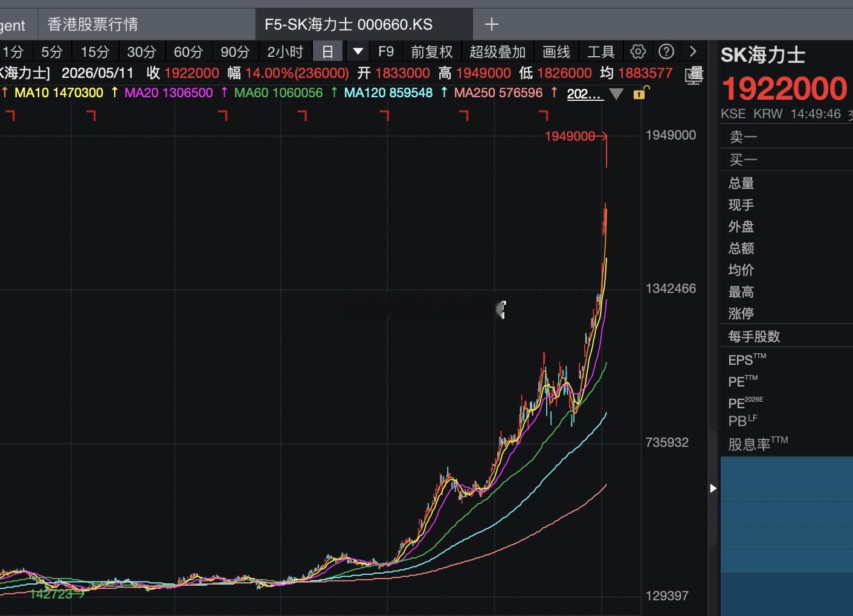Open the 超级叠加 overlay tool
Image resolution: width=853 pixels, height=616 pixels.
498,52
